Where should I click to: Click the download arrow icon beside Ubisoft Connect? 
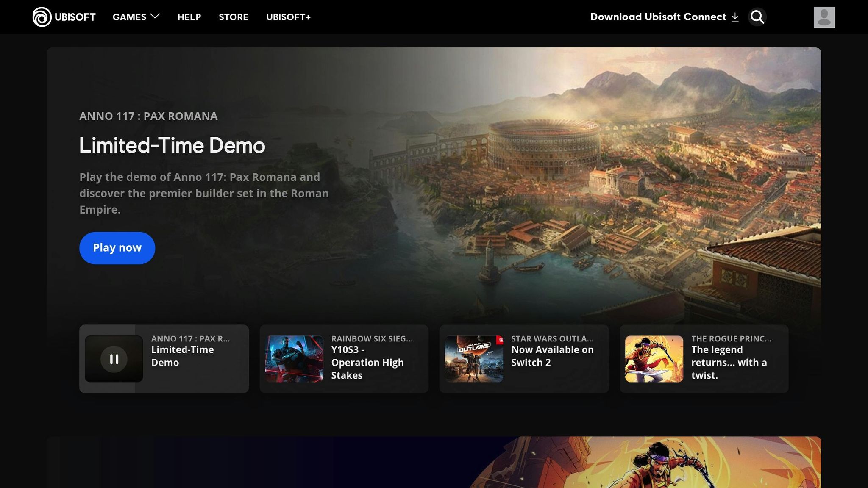click(x=735, y=17)
